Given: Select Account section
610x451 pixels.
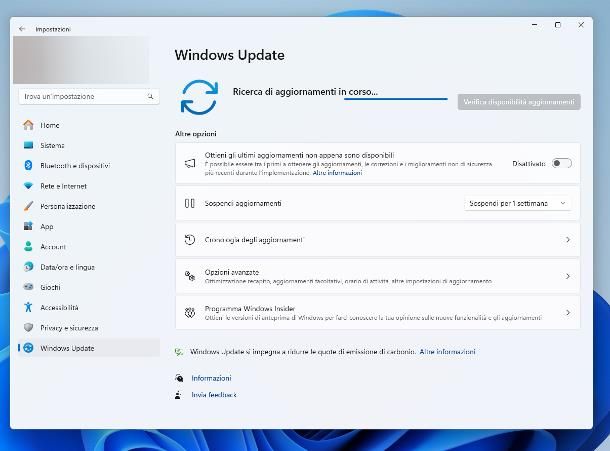Looking at the screenshot, I should click(89, 246).
